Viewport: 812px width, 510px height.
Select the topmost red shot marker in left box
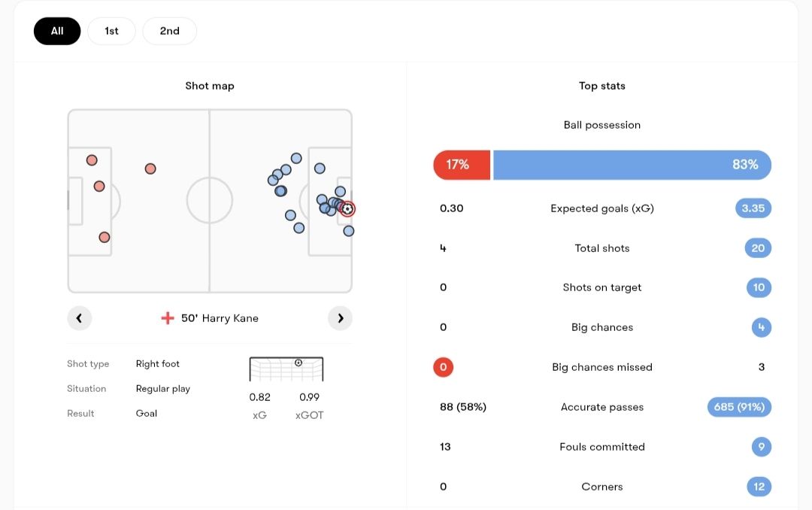click(x=92, y=160)
